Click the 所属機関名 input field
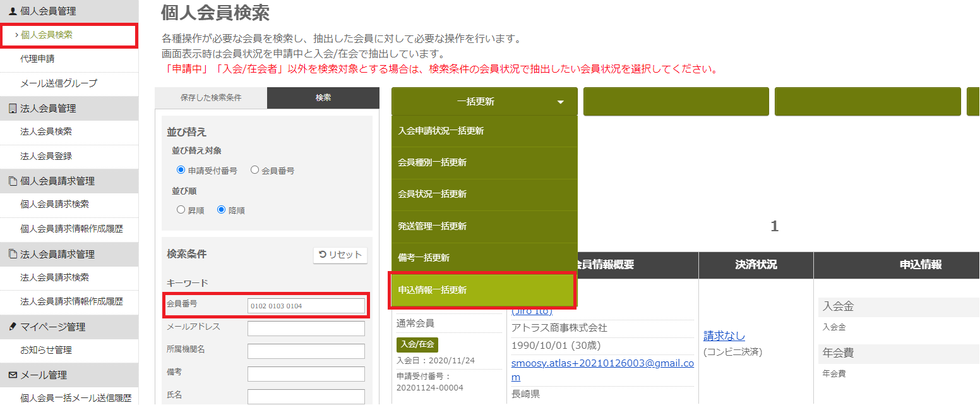This screenshot has width=980, height=405. click(x=306, y=351)
